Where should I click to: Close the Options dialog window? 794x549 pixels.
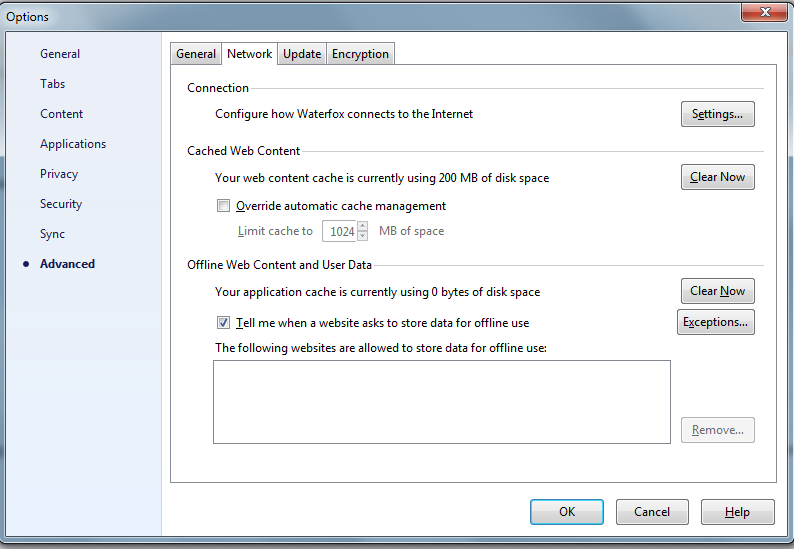[765, 13]
